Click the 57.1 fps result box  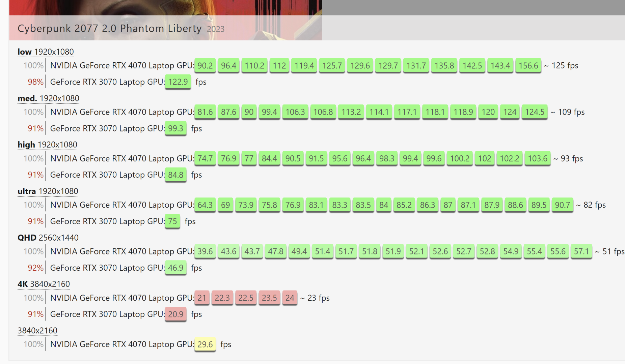[581, 251]
